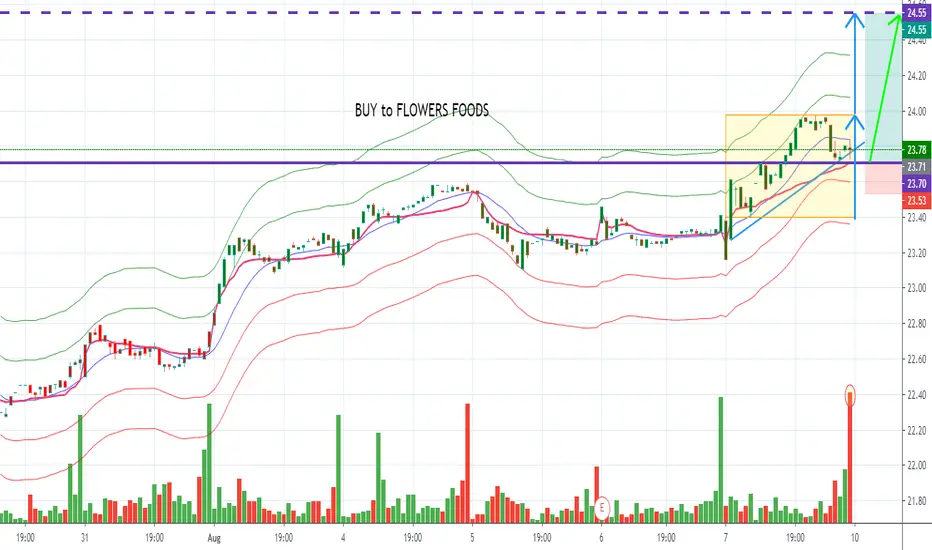Image resolution: width=932 pixels, height=550 pixels.
Task: Click the "7" date label on the time axis
Action: click(726, 538)
